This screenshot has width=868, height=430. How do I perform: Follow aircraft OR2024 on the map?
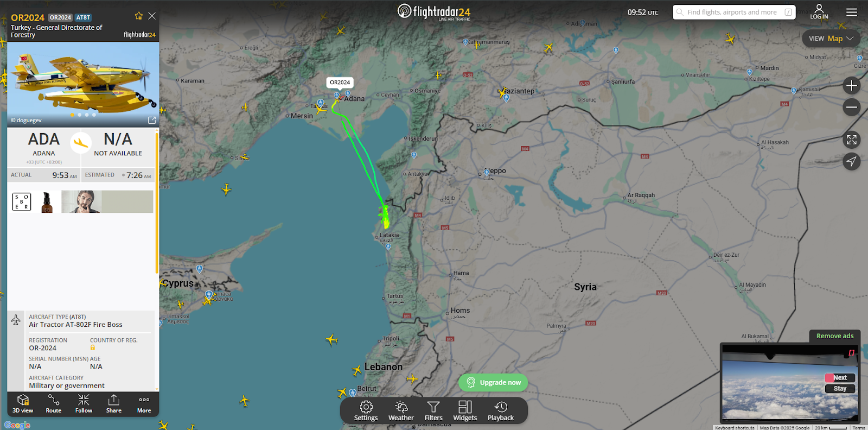point(84,404)
